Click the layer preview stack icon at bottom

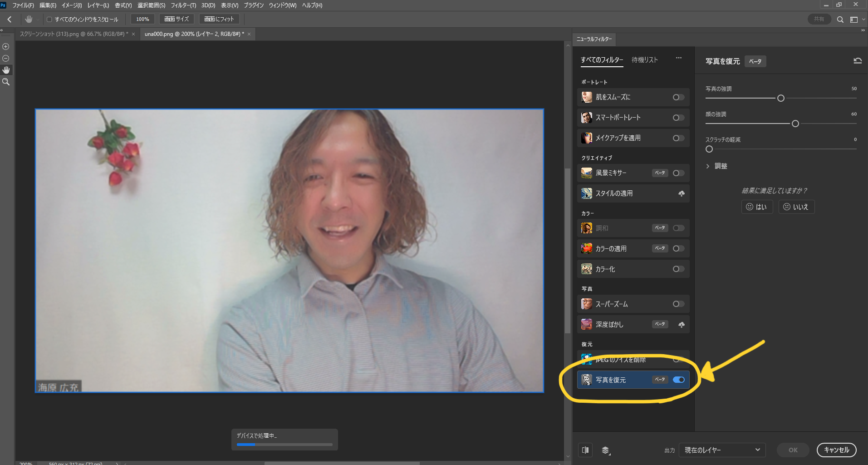[x=606, y=450]
